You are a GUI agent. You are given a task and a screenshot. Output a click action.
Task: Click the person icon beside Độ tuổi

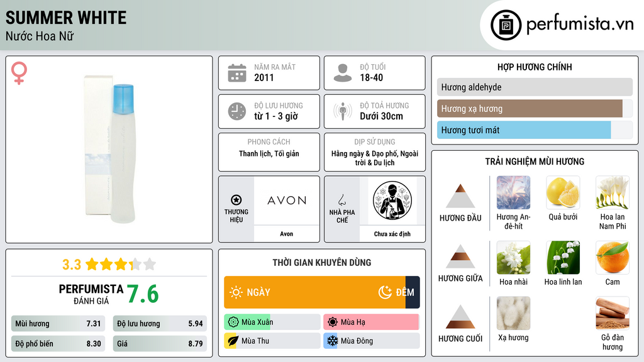tap(343, 73)
